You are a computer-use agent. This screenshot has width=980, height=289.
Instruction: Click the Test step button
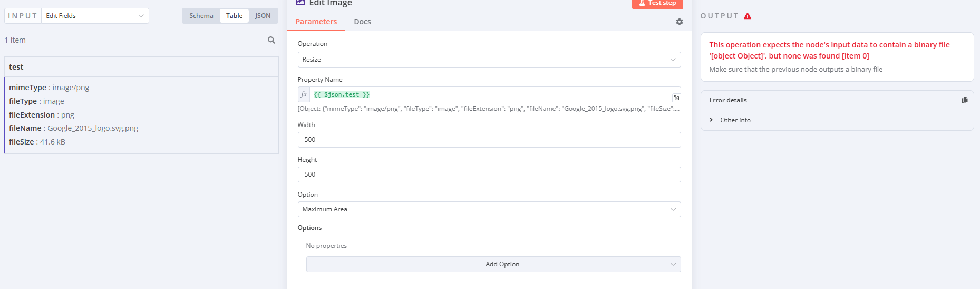pos(657,4)
